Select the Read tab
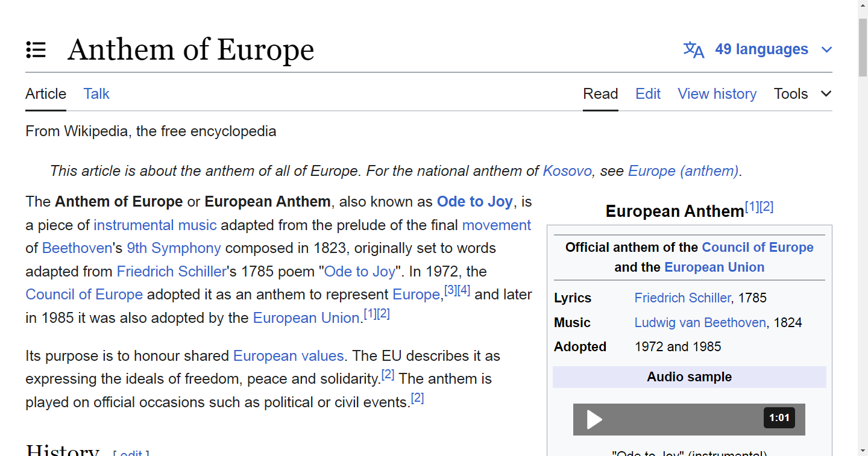The height and width of the screenshot is (456, 868). click(600, 94)
